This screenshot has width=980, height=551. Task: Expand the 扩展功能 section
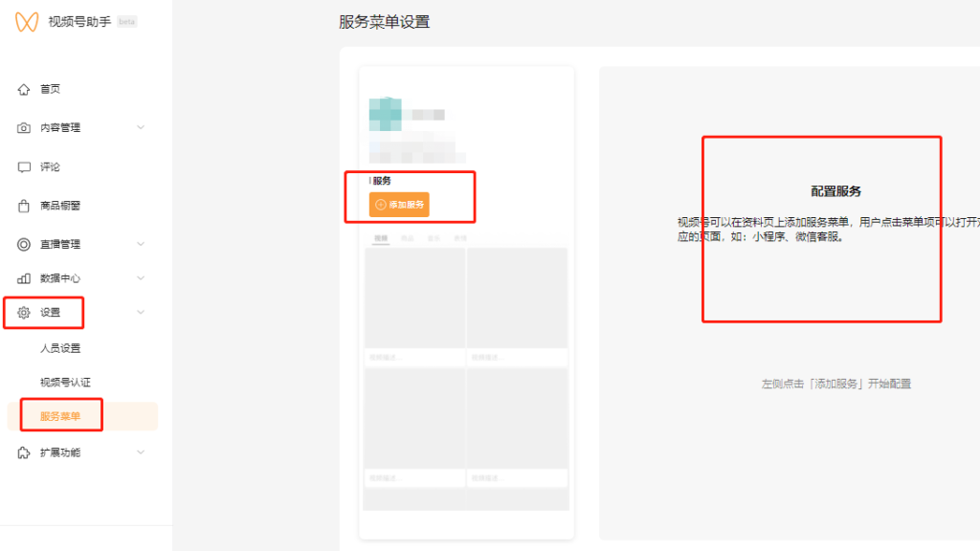(x=141, y=452)
